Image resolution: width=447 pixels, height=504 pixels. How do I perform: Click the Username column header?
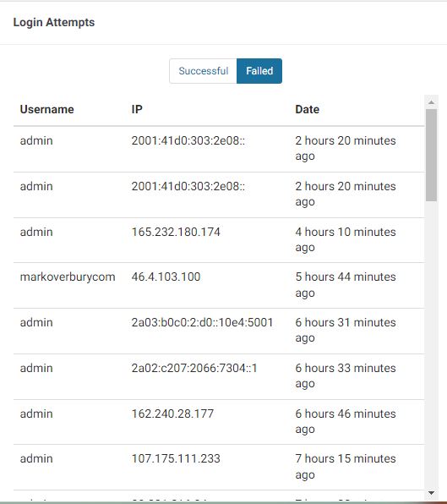[x=46, y=109]
